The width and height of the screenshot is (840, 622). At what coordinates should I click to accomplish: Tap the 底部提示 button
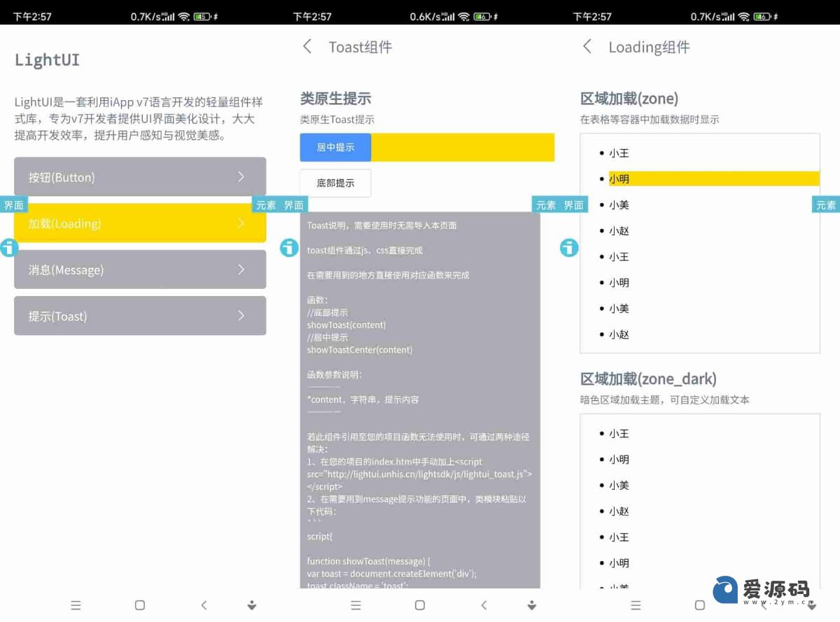click(x=335, y=183)
